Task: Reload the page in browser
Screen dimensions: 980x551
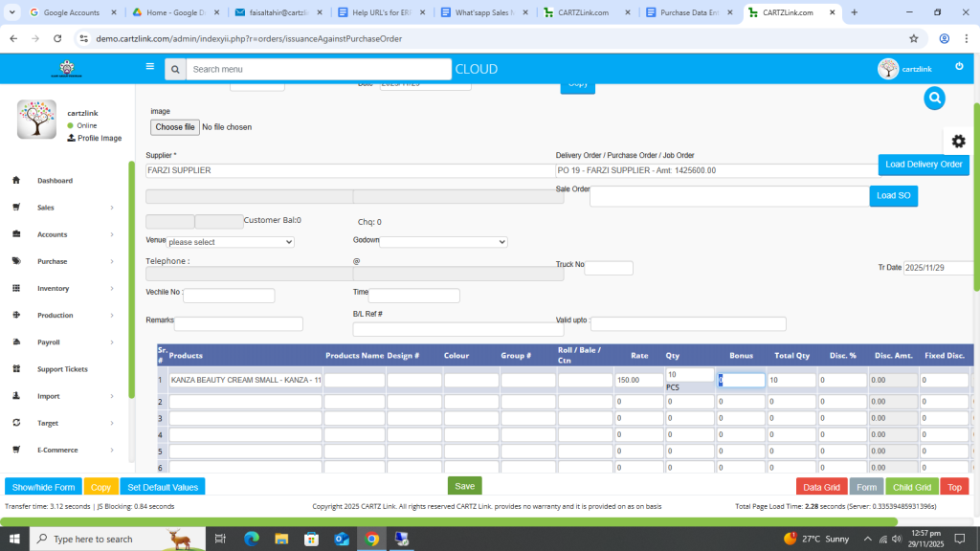Action: 57,38
